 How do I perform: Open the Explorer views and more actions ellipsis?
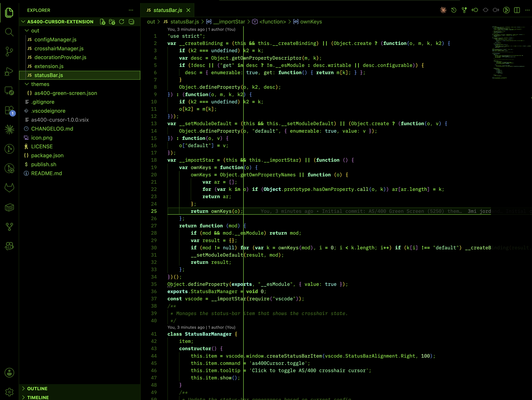pyautogui.click(x=131, y=10)
